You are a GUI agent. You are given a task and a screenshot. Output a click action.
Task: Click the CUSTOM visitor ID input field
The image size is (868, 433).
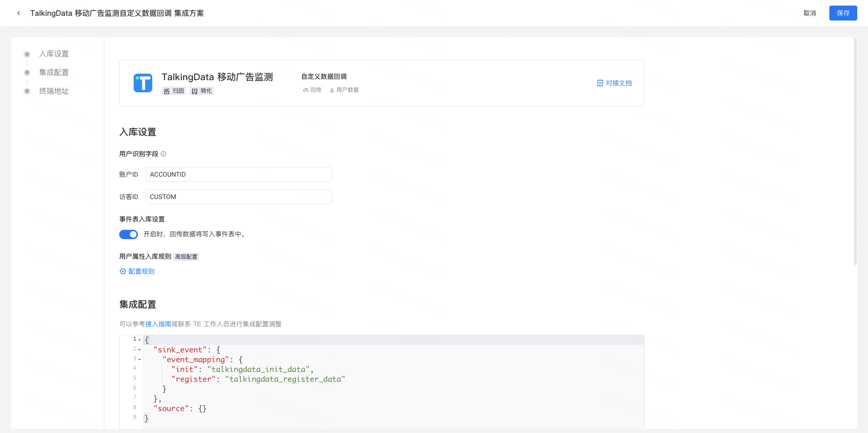pos(238,197)
